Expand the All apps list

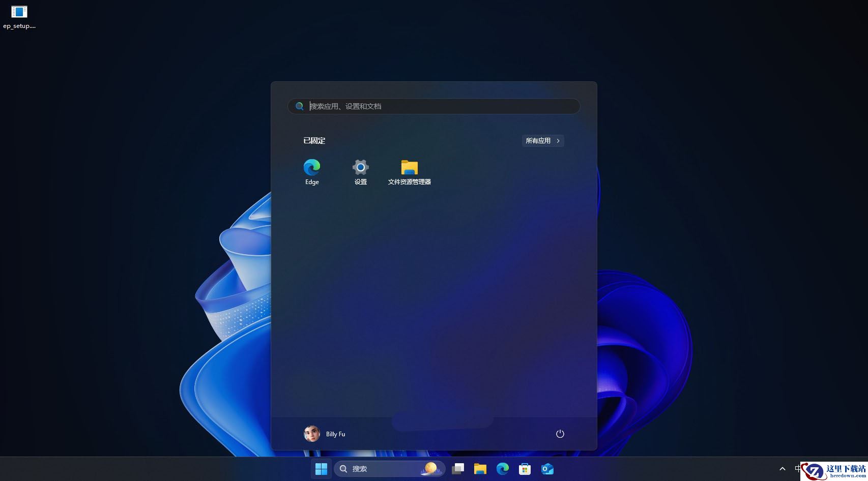coord(543,141)
